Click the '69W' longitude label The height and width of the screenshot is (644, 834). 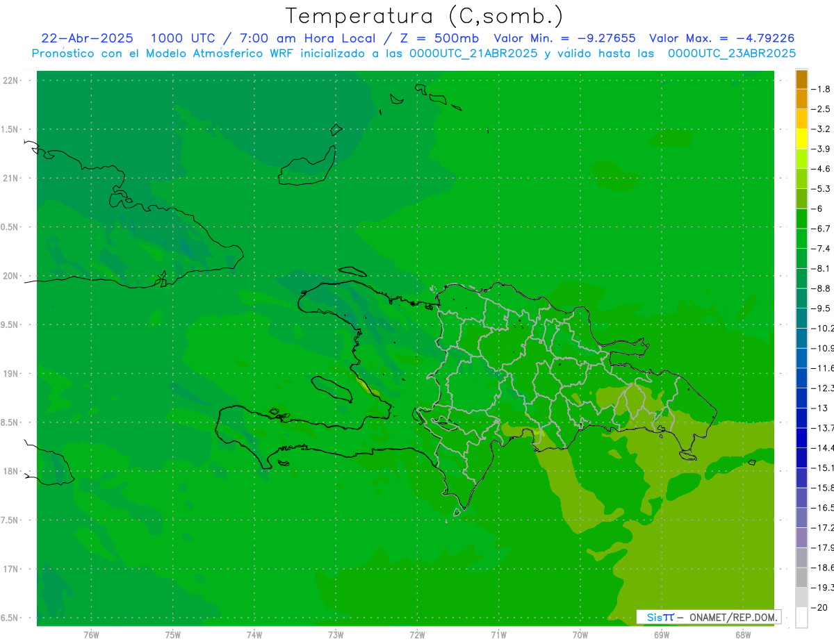662,634
